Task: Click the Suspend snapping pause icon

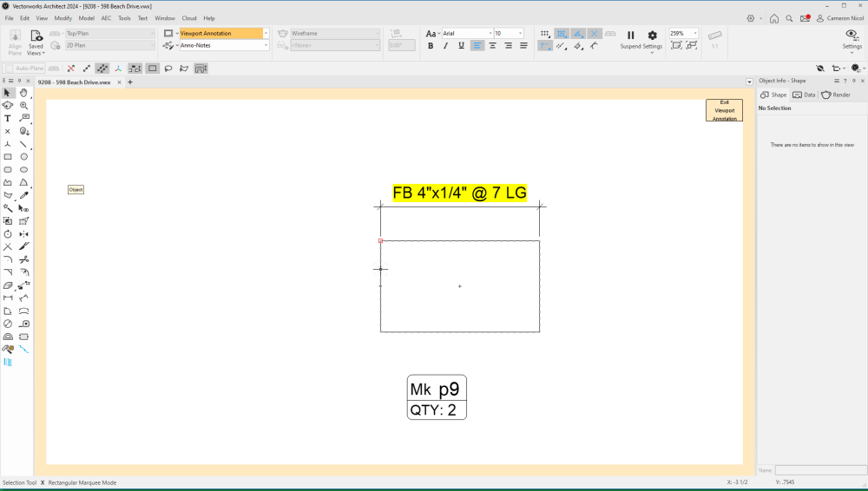Action: (631, 36)
